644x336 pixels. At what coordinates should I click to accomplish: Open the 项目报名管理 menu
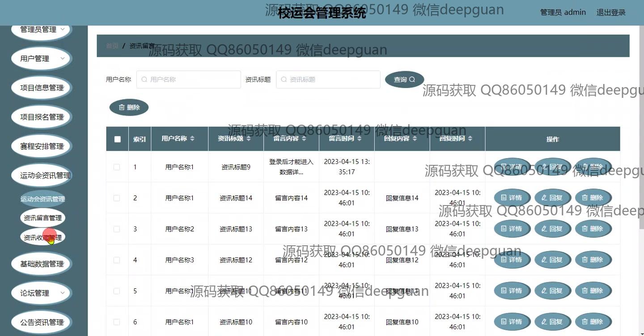coord(41,117)
